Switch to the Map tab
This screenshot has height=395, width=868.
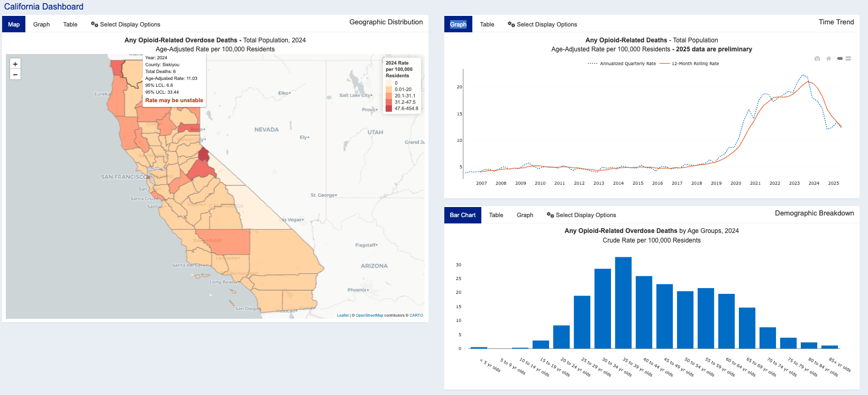pos(14,24)
